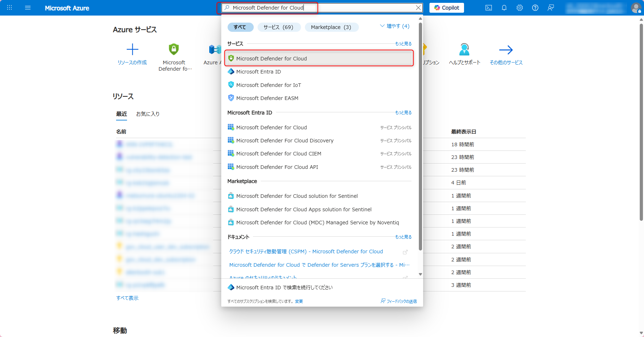This screenshot has height=337, width=644.
Task: Show すべて search results
Action: pyautogui.click(x=240, y=27)
